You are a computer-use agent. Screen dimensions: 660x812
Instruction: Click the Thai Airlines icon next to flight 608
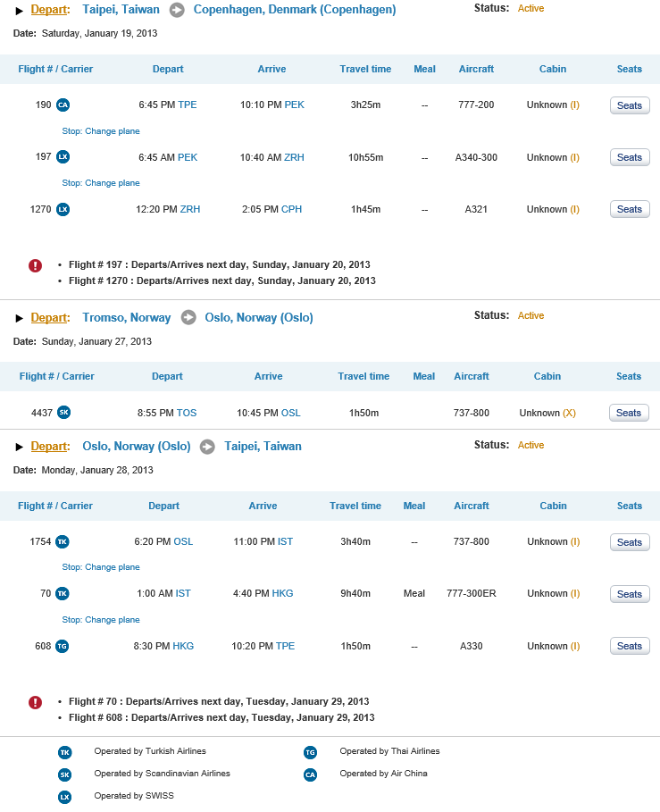62,646
